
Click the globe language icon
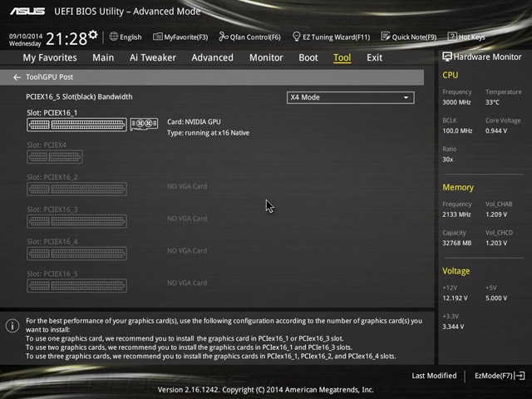(114, 37)
